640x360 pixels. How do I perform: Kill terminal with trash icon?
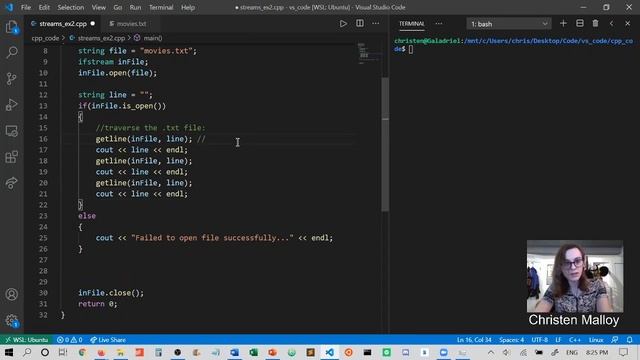tap(596, 24)
